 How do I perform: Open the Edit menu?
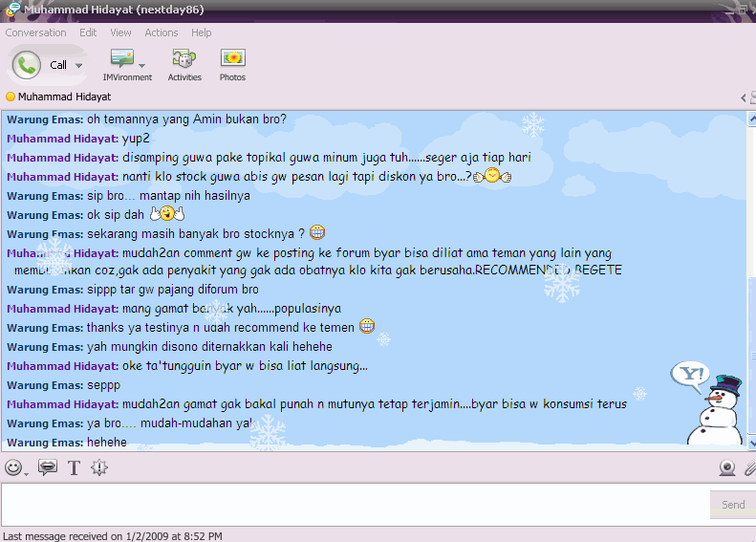click(x=88, y=33)
